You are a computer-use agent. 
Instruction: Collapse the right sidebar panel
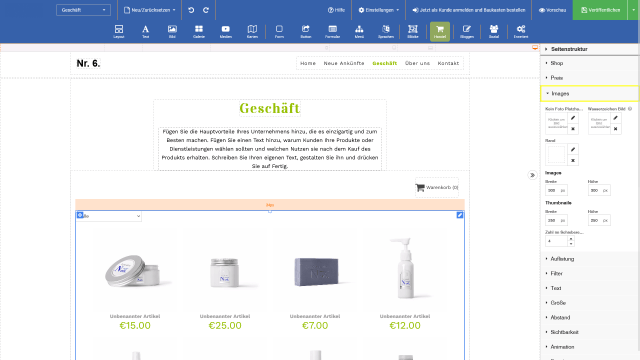coord(532,175)
